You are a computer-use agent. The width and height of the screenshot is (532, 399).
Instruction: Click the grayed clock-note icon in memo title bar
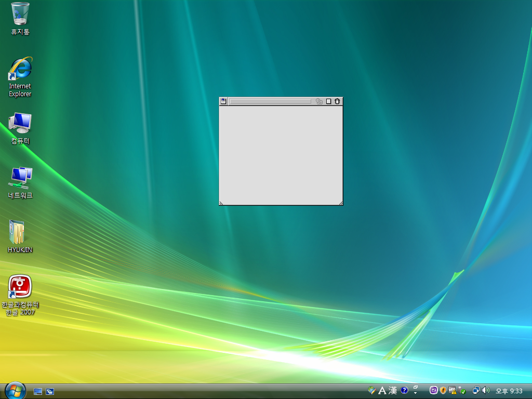click(319, 101)
